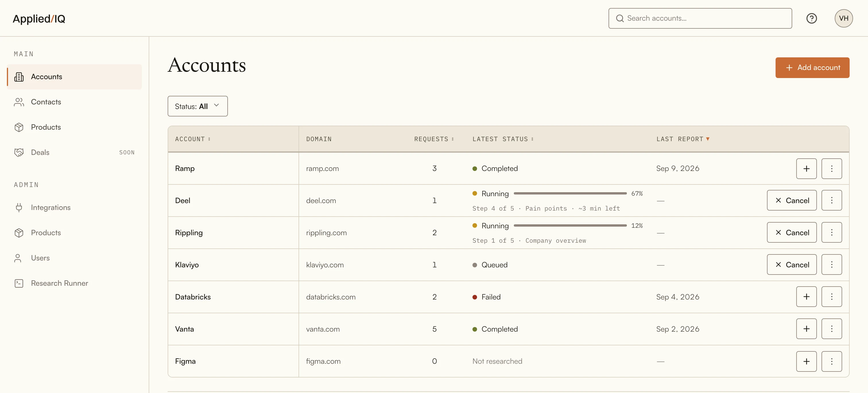
Task: Sort the table by Account column
Action: (193, 139)
